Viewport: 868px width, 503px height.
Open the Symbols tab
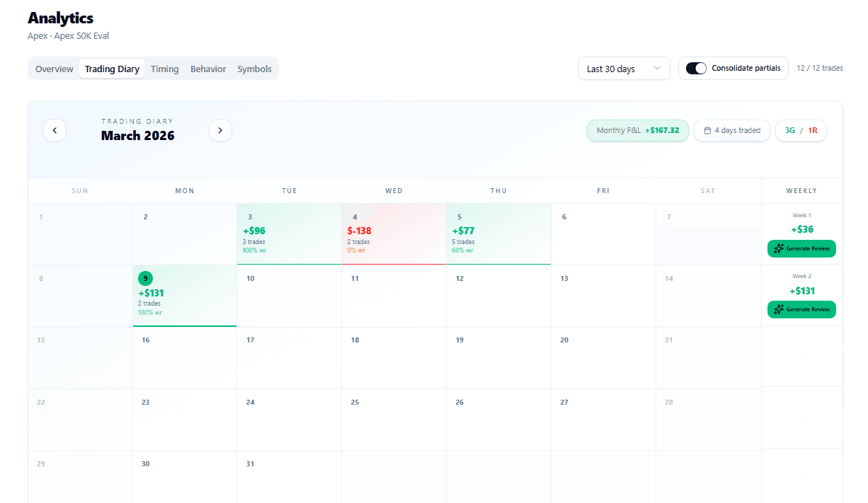coord(254,69)
